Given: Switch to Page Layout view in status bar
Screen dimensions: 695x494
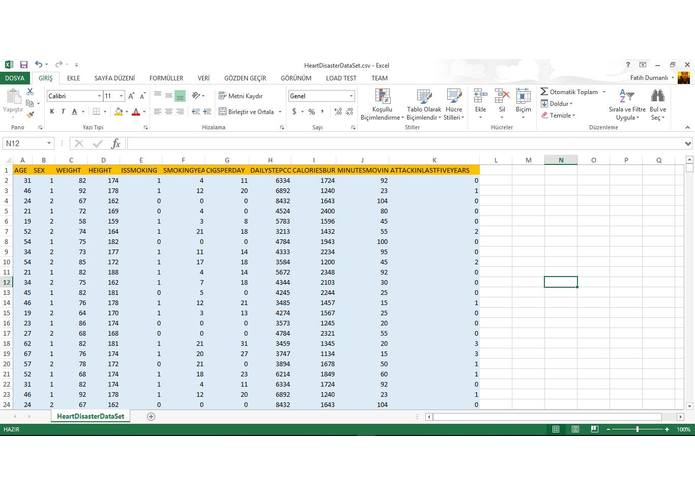Looking at the screenshot, I should click(x=575, y=429).
